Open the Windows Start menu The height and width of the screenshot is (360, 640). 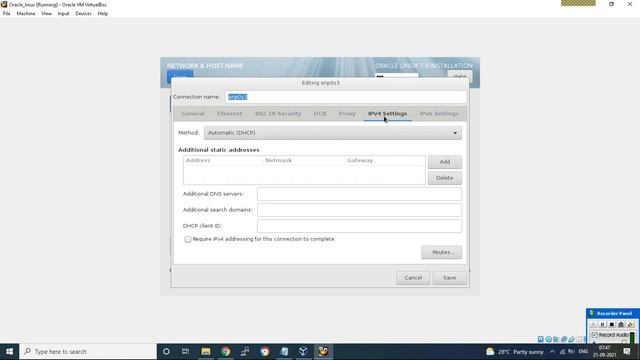(9, 351)
